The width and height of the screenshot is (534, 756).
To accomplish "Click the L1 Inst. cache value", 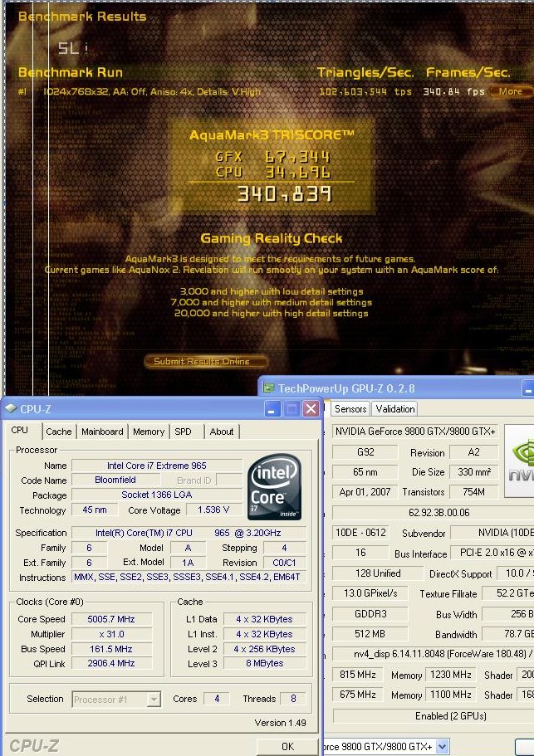I will coord(264,634).
